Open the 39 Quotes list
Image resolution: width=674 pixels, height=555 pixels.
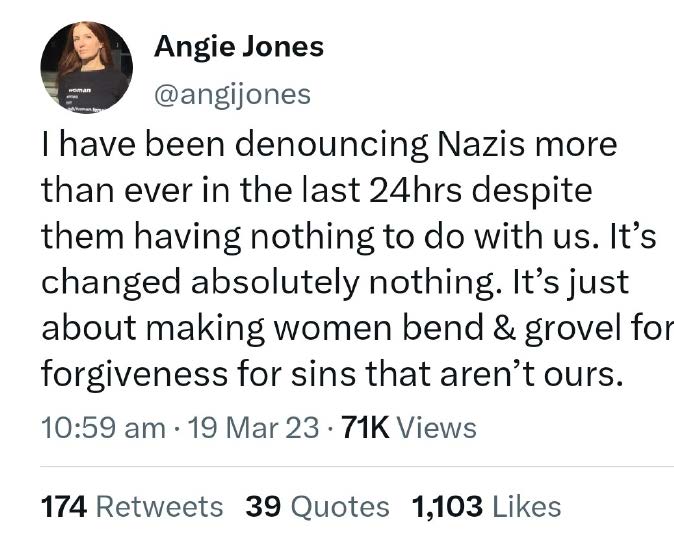[318, 506]
